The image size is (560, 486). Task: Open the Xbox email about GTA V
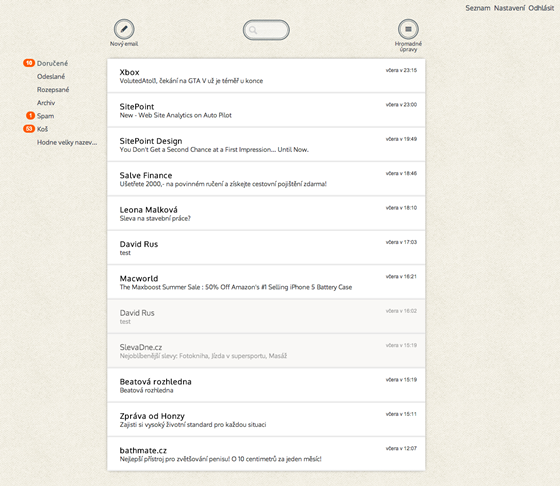tap(266, 76)
